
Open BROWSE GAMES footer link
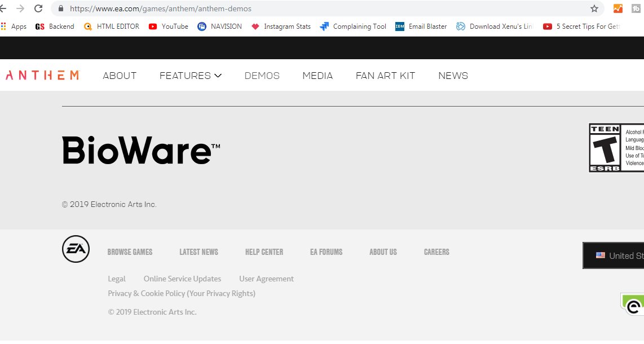coord(130,252)
